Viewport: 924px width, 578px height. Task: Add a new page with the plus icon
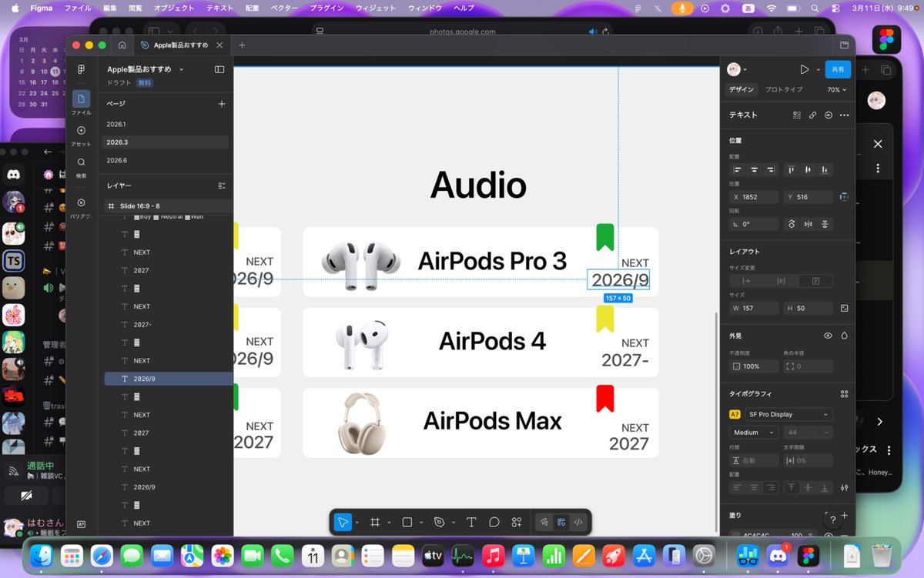pos(222,103)
